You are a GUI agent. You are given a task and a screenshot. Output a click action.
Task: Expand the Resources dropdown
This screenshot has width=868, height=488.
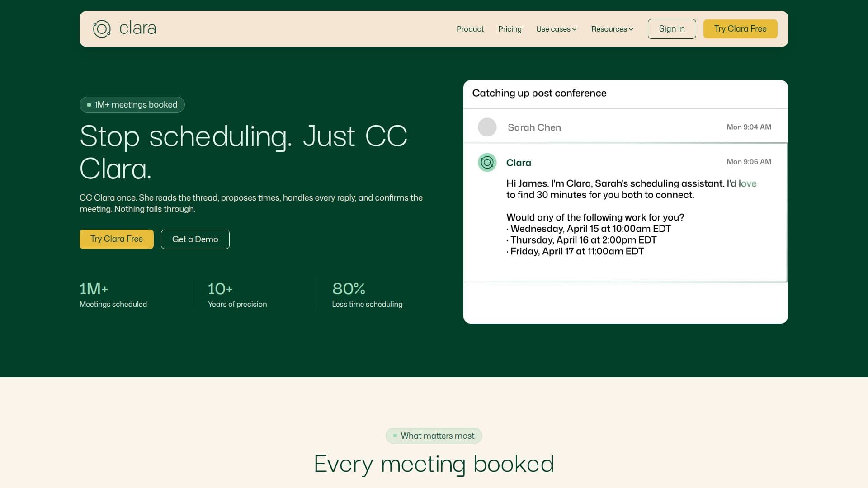[x=612, y=29]
